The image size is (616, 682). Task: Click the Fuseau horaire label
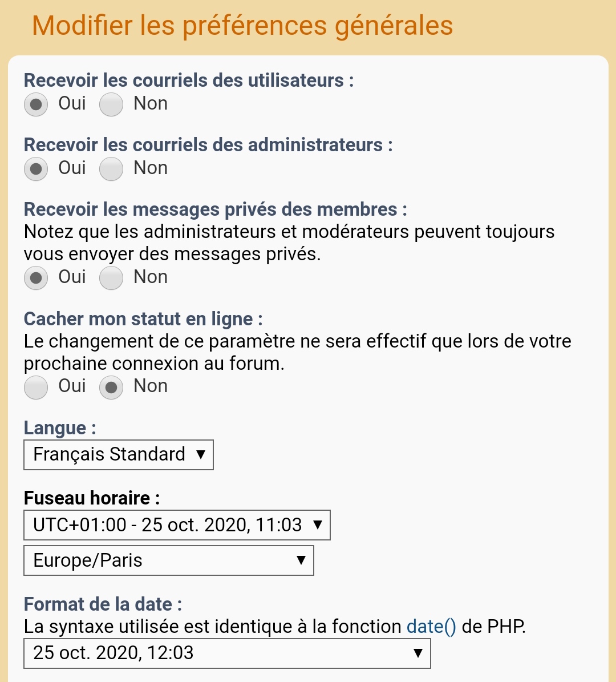coord(92,498)
